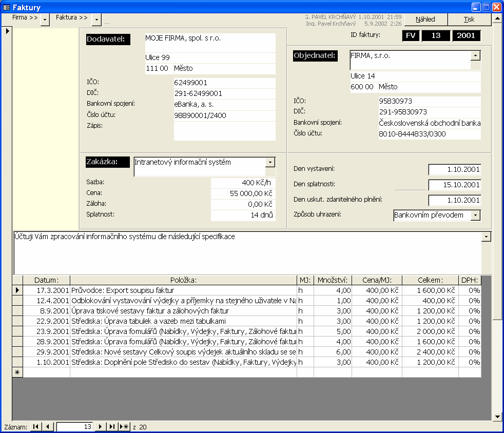The width and height of the screenshot is (504, 433).
Task: Expand the invoice description text dropdown
Action: 486,237
